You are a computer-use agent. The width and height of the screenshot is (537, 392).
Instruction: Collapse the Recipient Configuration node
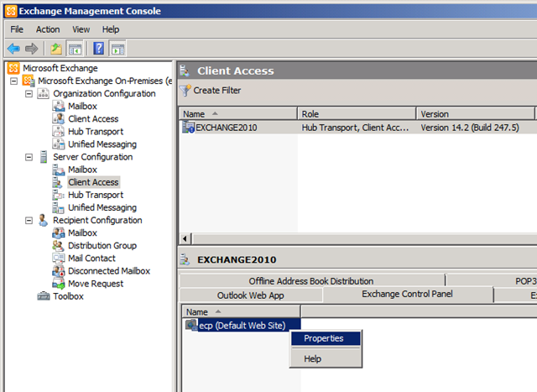point(29,221)
